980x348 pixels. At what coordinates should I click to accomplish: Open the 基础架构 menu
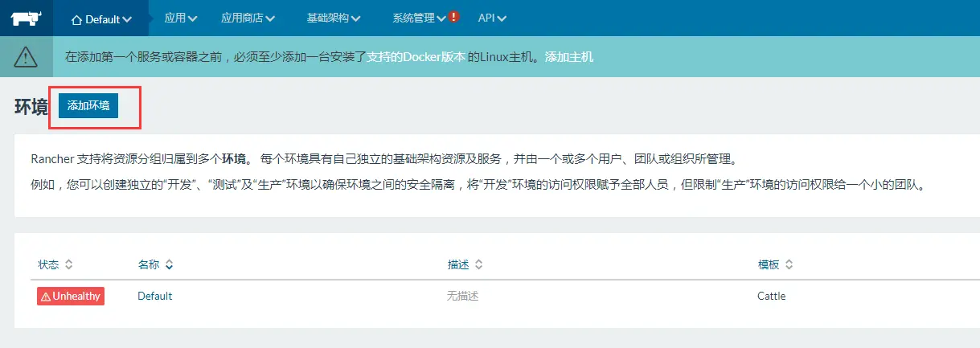click(334, 18)
